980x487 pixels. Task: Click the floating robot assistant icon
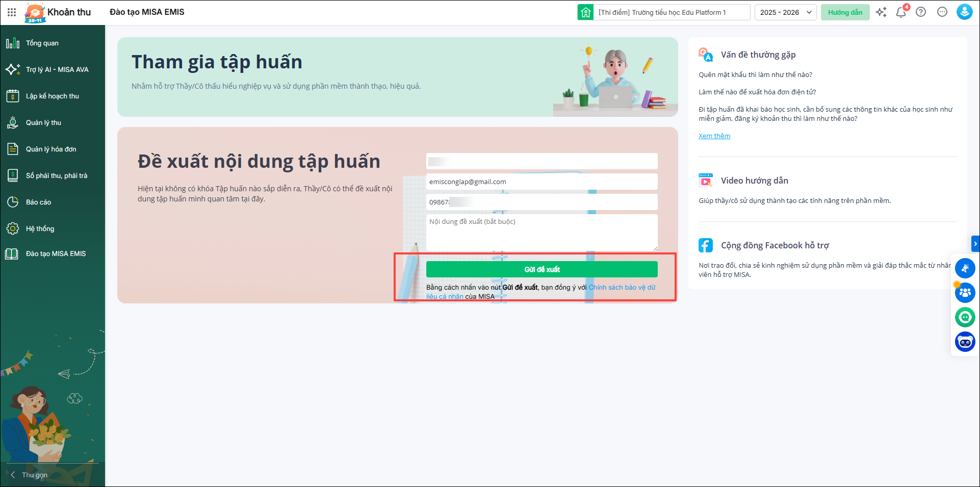(x=965, y=342)
